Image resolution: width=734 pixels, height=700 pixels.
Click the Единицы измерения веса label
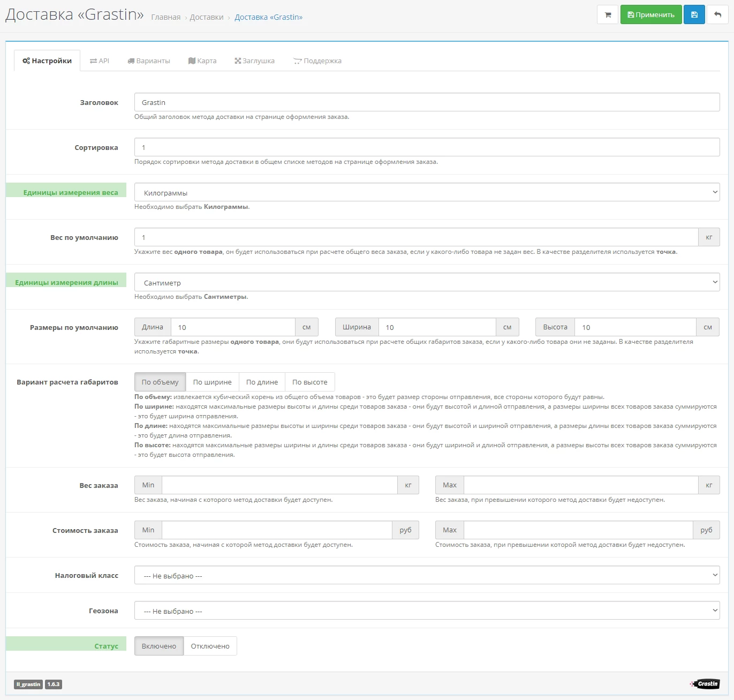(71, 192)
